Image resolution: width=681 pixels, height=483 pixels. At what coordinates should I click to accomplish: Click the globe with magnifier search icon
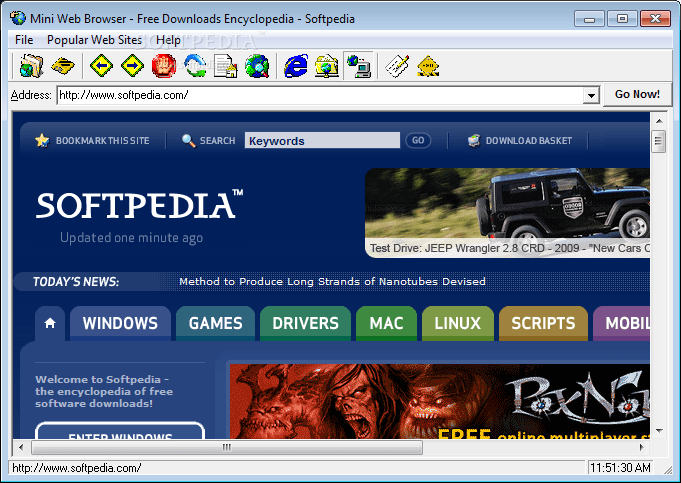pyautogui.click(x=257, y=66)
